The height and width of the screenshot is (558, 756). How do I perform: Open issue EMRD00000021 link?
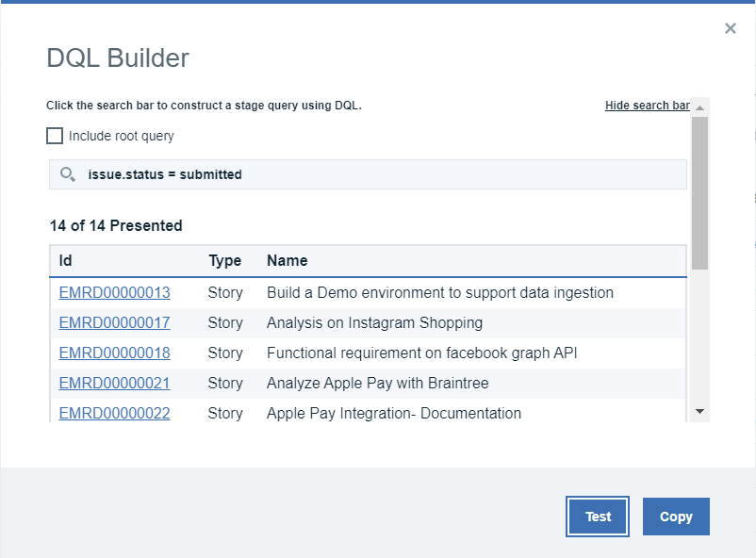pos(114,383)
